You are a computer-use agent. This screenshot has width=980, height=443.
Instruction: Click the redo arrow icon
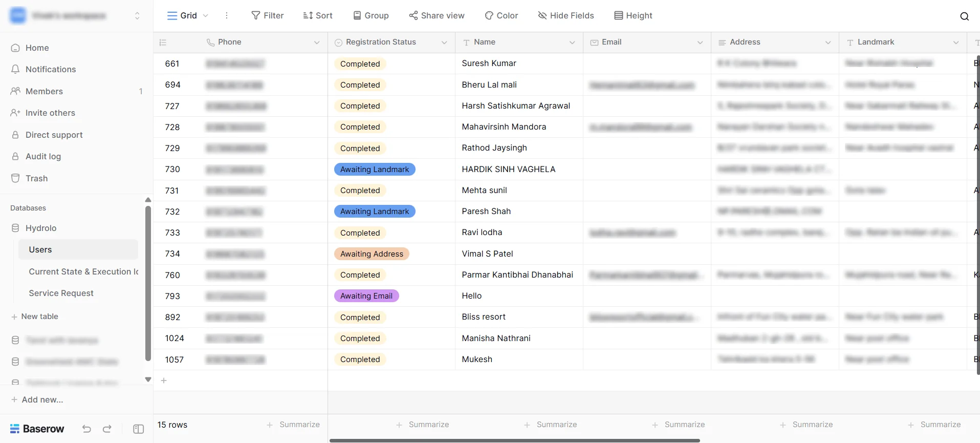pyautogui.click(x=107, y=429)
